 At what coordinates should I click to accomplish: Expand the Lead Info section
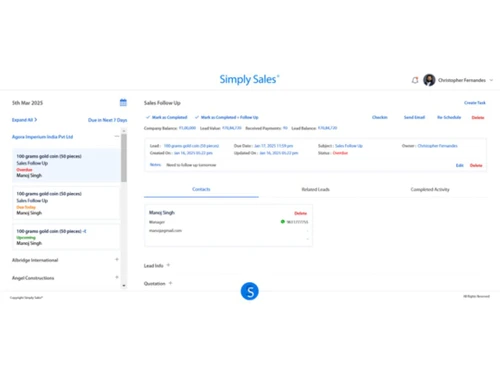168,265
